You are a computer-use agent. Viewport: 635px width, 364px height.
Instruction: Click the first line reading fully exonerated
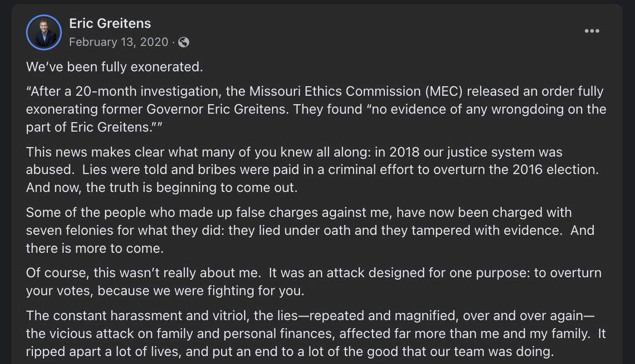(x=113, y=66)
